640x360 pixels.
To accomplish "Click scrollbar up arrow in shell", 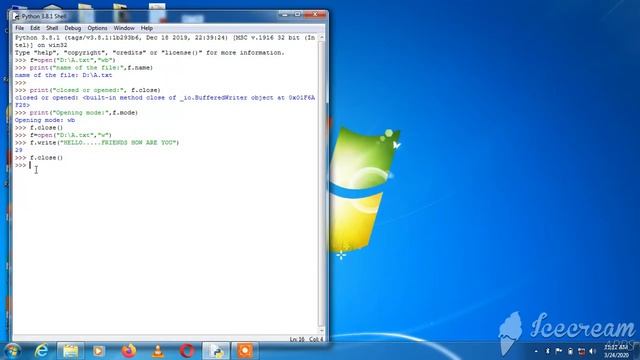I will tap(322, 38).
